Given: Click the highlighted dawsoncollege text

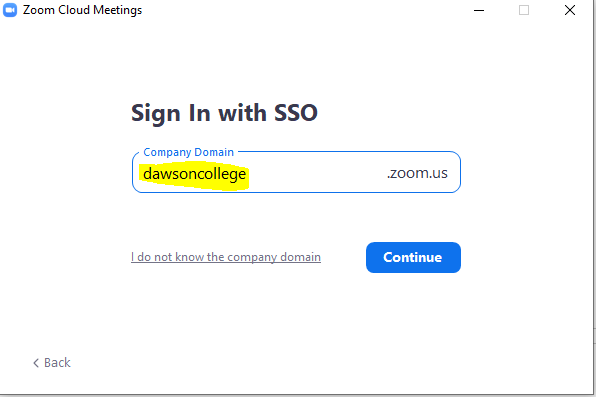Looking at the screenshot, I should (x=195, y=175).
